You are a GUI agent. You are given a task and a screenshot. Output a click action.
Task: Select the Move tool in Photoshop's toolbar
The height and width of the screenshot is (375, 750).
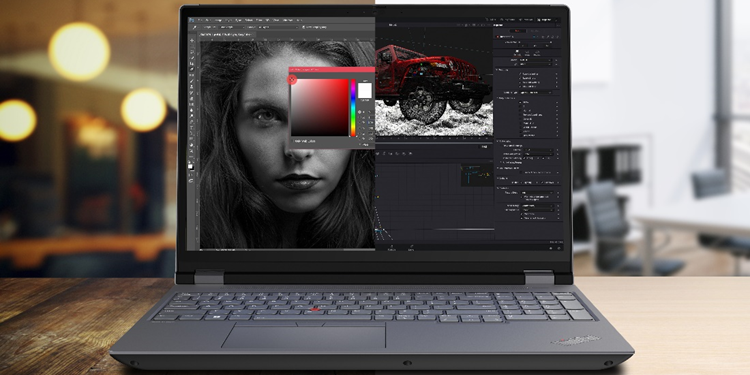point(192,41)
